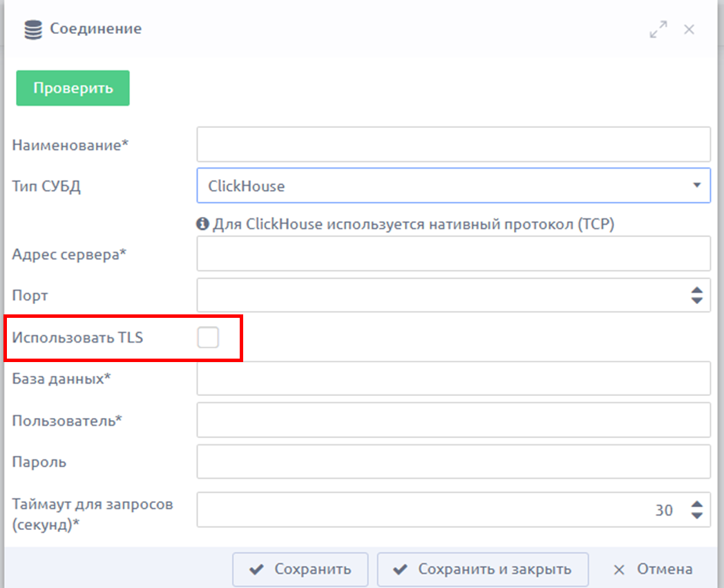Increase the query timeout with up arrow
The image size is (724, 588).
click(x=696, y=505)
